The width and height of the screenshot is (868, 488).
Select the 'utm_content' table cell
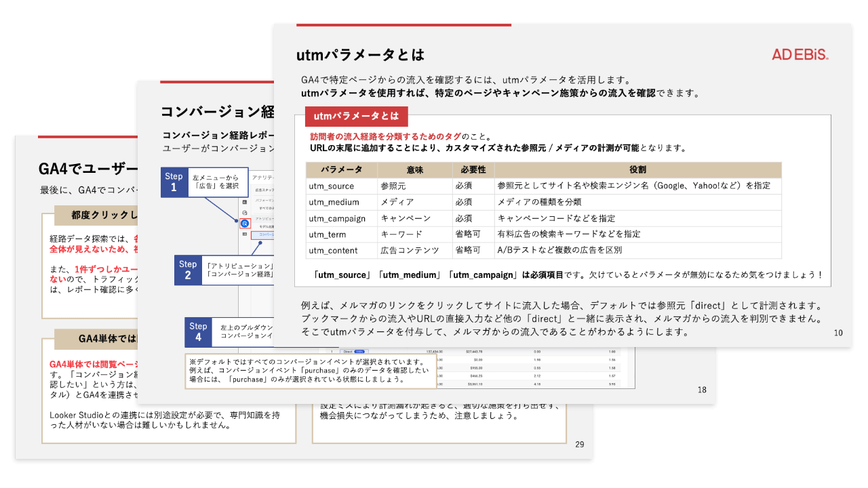pos(341,250)
